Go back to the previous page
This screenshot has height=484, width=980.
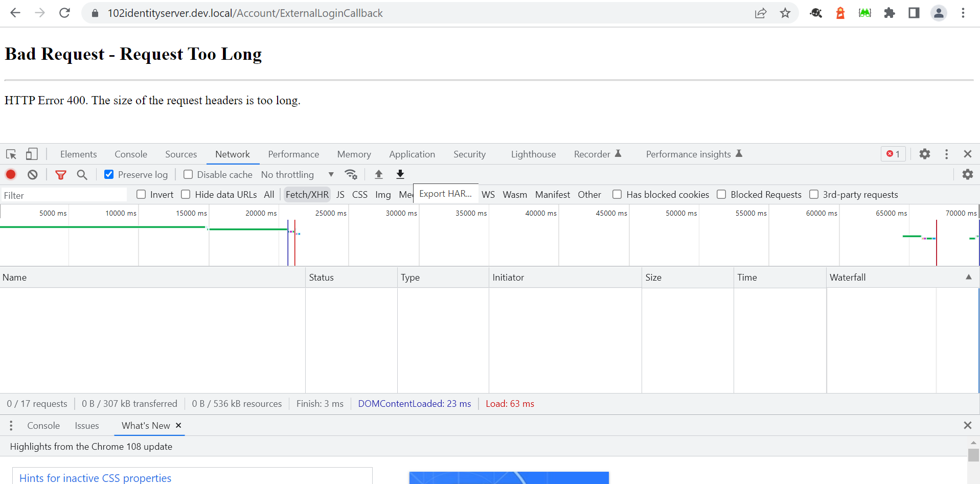pyautogui.click(x=15, y=13)
